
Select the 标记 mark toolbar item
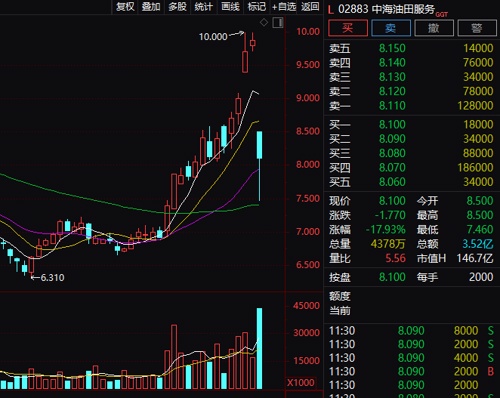click(x=257, y=7)
